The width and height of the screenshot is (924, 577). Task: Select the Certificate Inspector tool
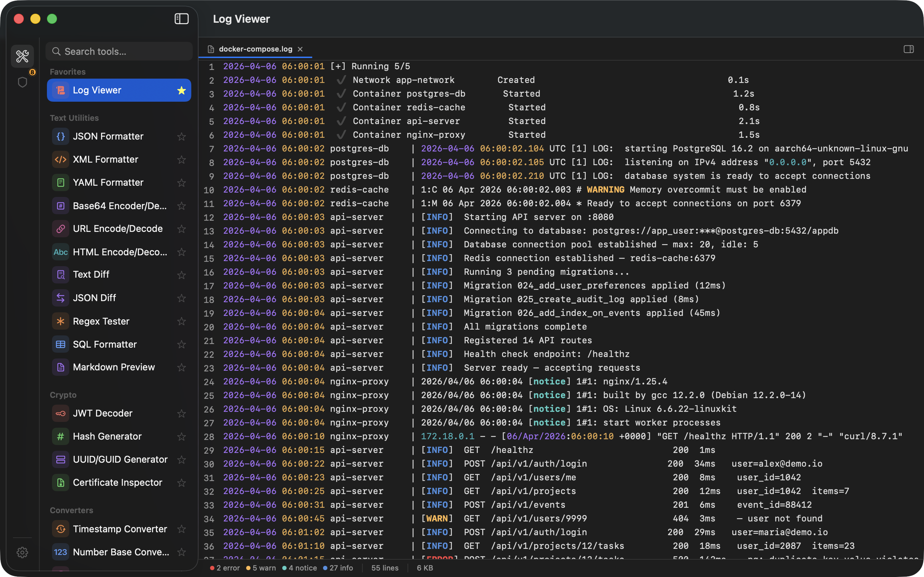[117, 483]
